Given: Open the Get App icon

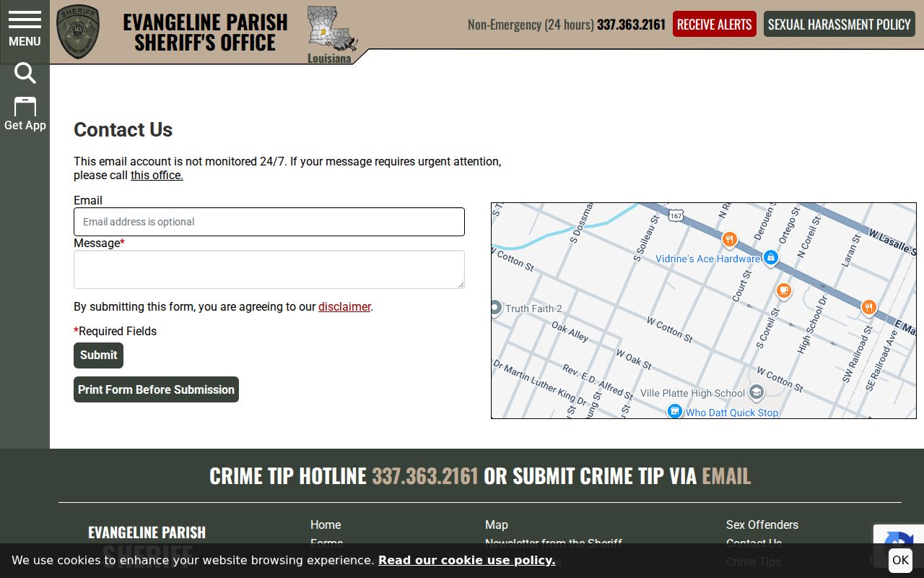Looking at the screenshot, I should (25, 114).
